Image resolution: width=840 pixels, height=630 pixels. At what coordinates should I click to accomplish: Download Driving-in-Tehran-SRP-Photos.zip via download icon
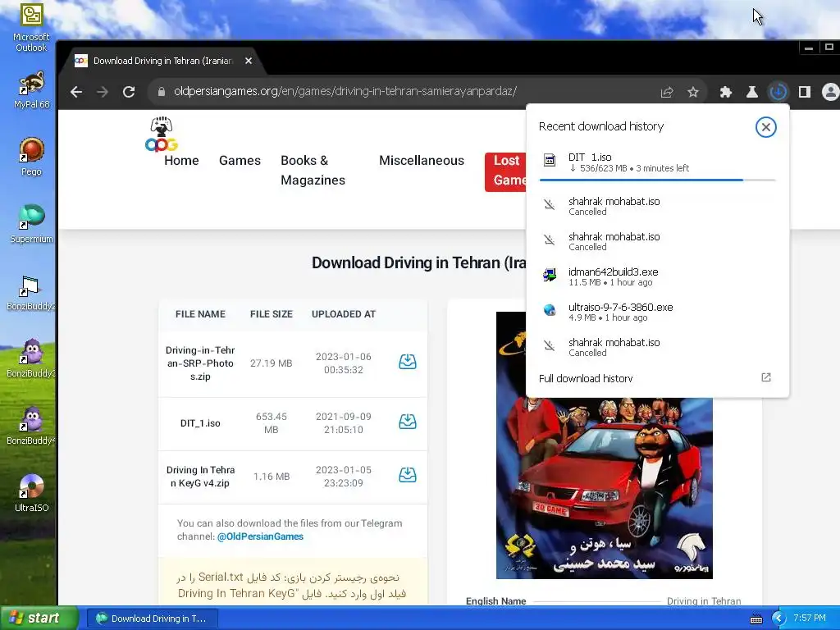[408, 362]
